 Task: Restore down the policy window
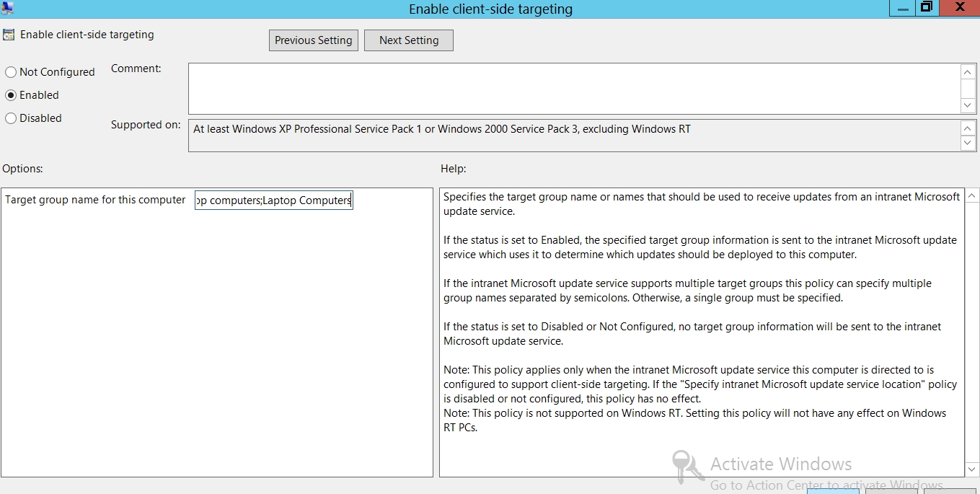[x=927, y=8]
